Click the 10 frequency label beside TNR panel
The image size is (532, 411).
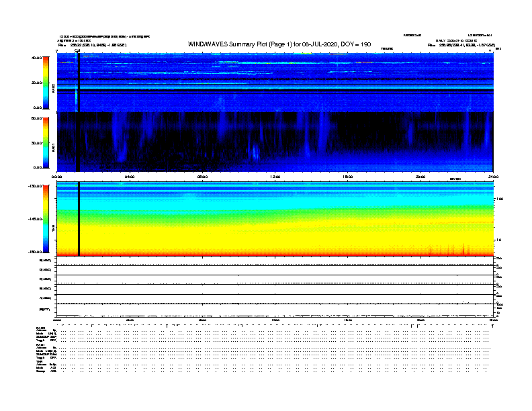click(x=499, y=240)
